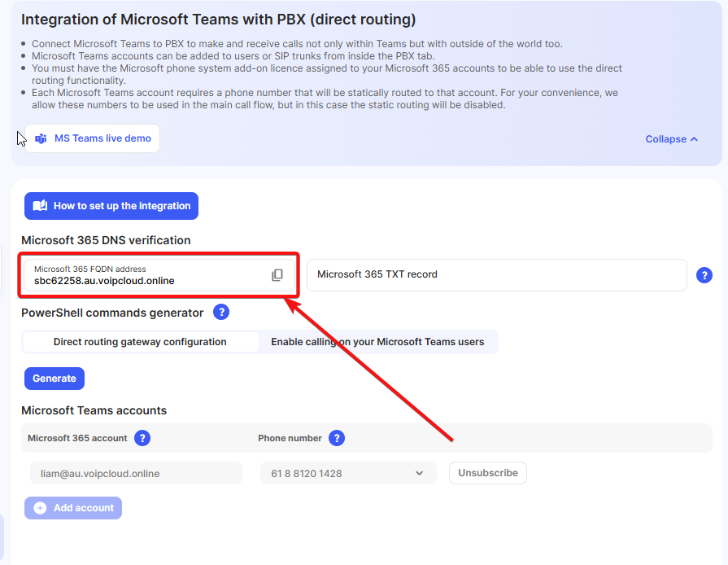Select Direct routing gateway configuration tab
The height and width of the screenshot is (565, 728).
pos(140,342)
